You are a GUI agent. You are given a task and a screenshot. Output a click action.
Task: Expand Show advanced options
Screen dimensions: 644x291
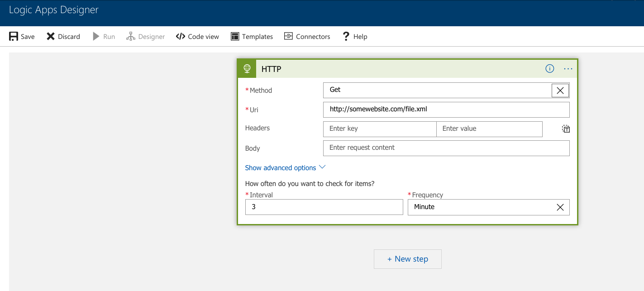pyautogui.click(x=285, y=168)
